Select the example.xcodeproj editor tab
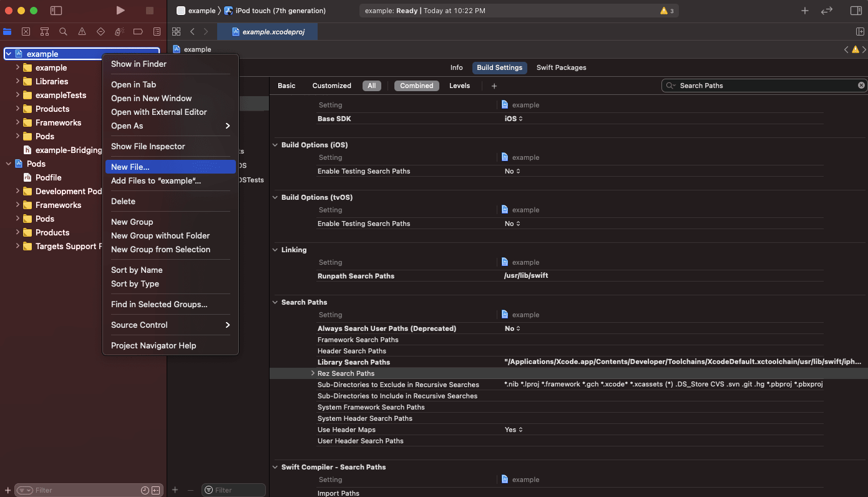 coord(267,31)
